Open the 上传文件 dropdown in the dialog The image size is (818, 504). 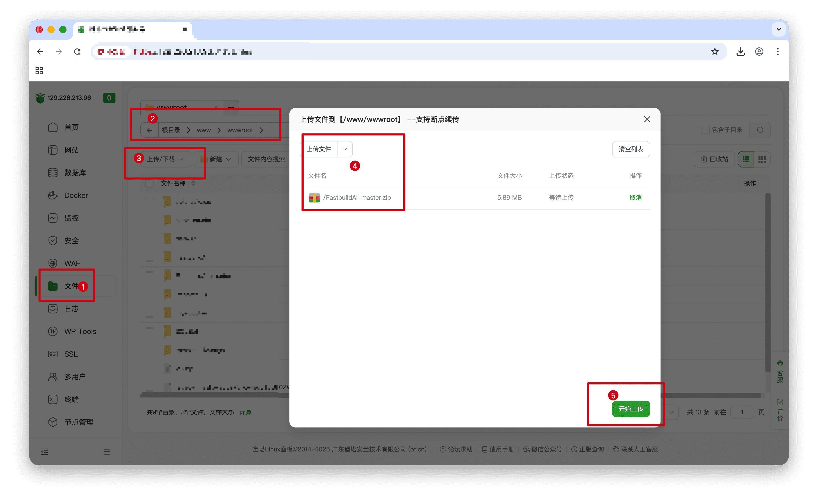(x=345, y=149)
